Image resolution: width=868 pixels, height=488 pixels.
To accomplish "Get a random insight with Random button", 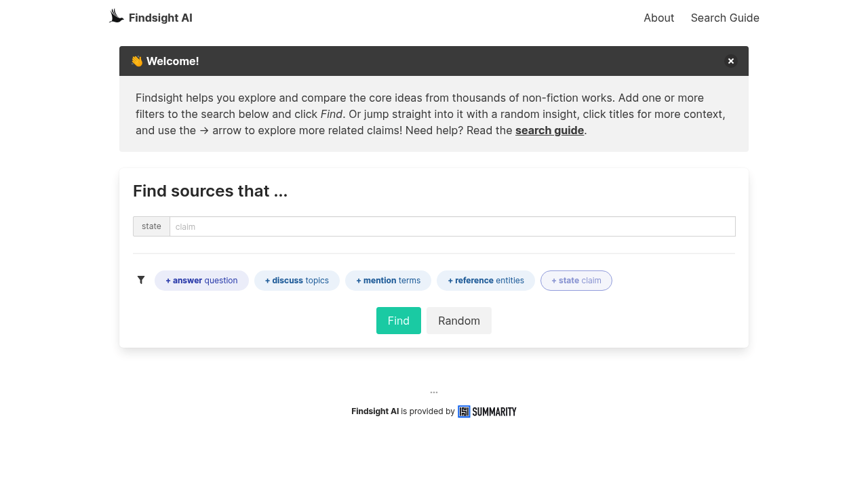I will point(458,320).
